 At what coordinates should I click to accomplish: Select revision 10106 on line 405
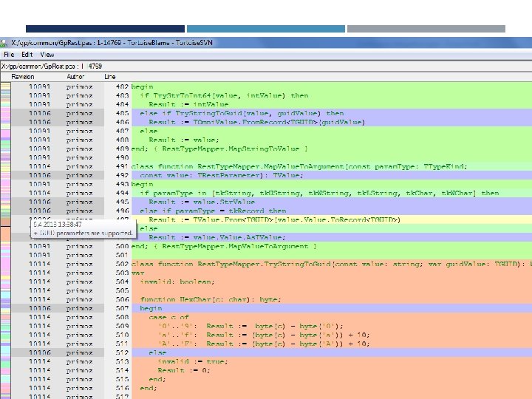pyautogui.click(x=39, y=114)
